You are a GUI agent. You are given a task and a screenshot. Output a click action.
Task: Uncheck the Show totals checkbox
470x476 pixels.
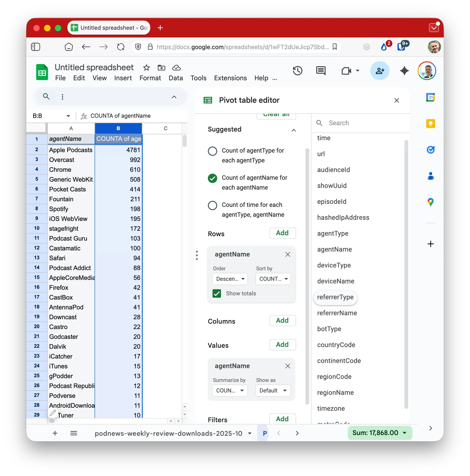pos(217,293)
